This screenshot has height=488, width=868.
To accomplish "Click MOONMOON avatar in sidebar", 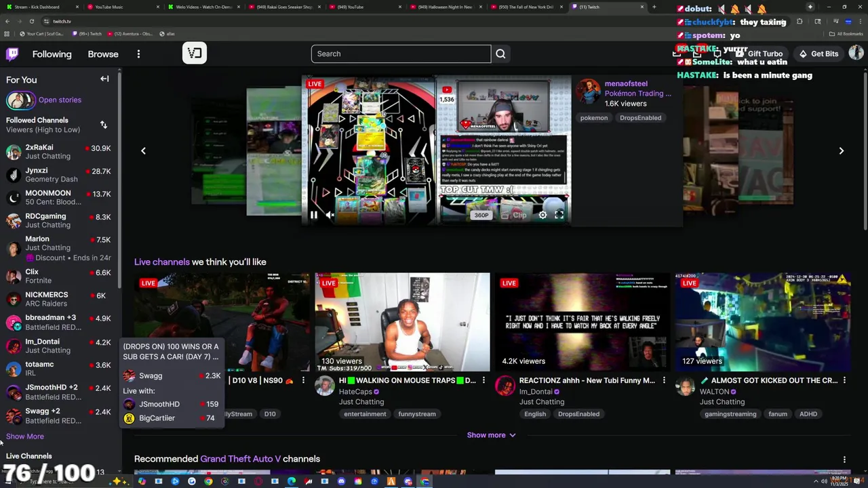I will 14,198.
